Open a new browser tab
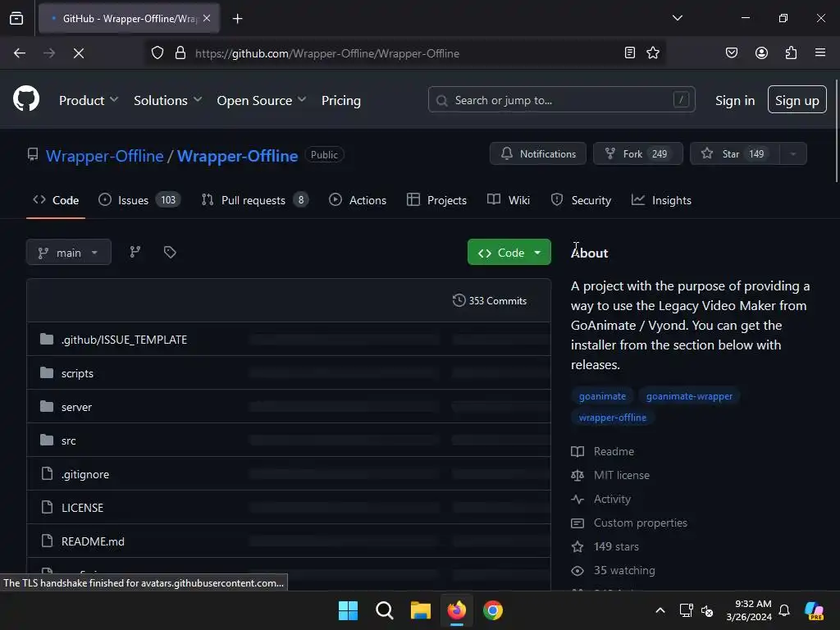Screen dimensions: 840x630 click(x=237, y=19)
